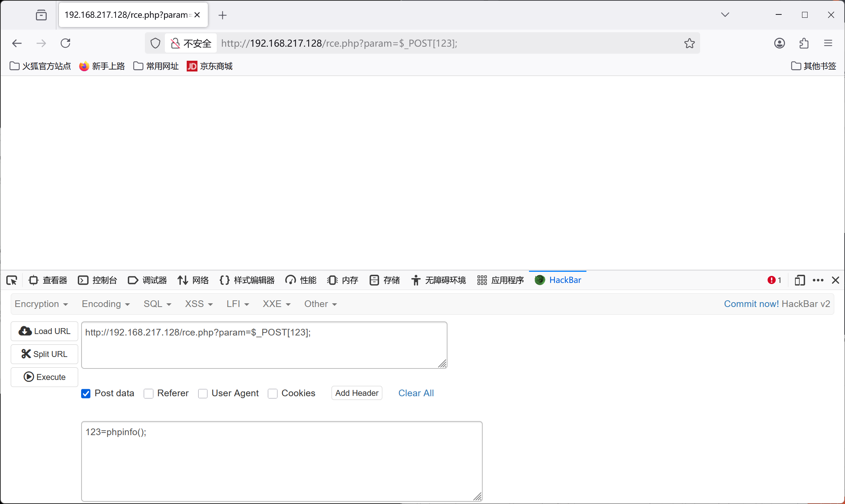Click the element picker icon in devtools
Image resolution: width=845 pixels, height=504 pixels.
click(x=12, y=280)
